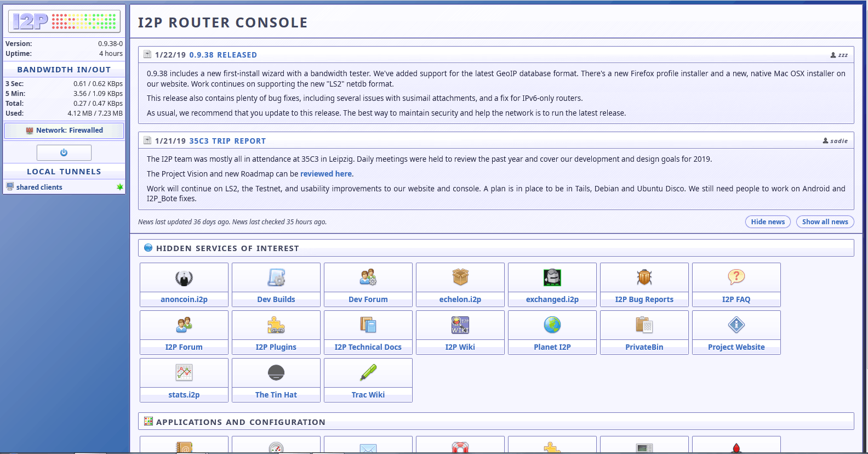The image size is (868, 454).
Task: Open the Version label link
Action: (x=19, y=44)
